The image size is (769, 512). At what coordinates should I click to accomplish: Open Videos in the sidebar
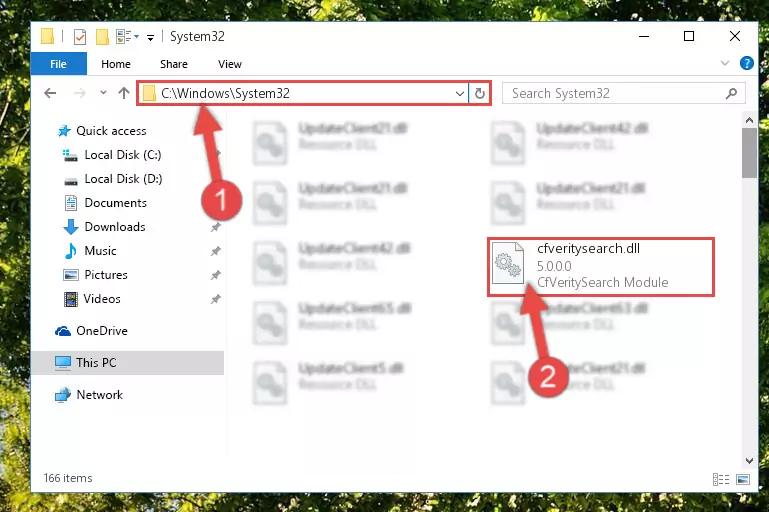pyautogui.click(x=102, y=299)
